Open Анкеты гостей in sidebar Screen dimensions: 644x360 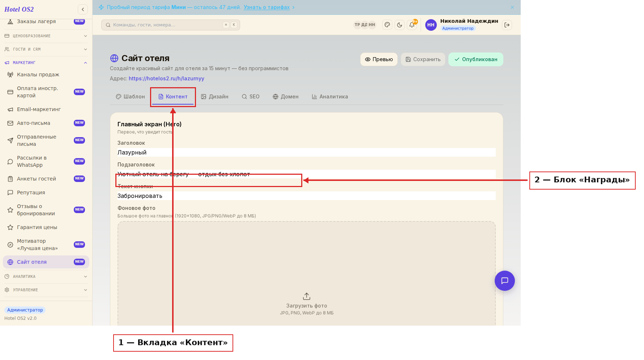46,179
